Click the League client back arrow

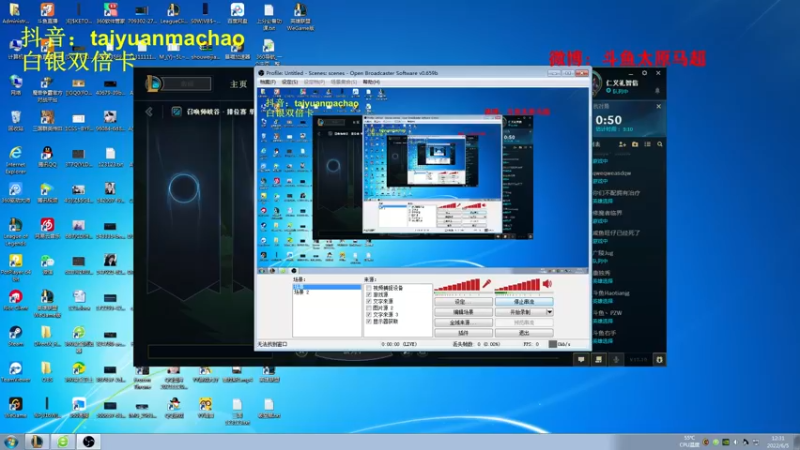click(149, 112)
